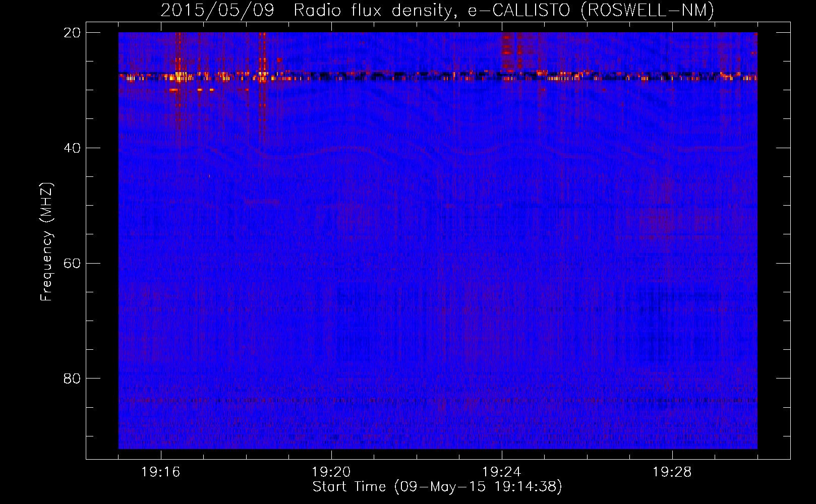Click the '80' frequency tick label
This screenshot has height=504, width=816.
[72, 379]
